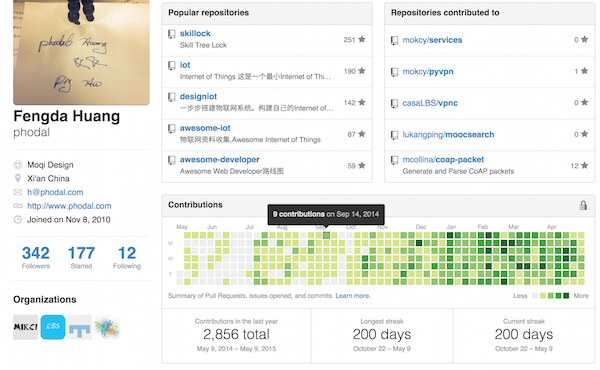The height and width of the screenshot is (370, 600).
Task: Click the Sep 14, 2014 contribution square
Action: click(x=326, y=235)
